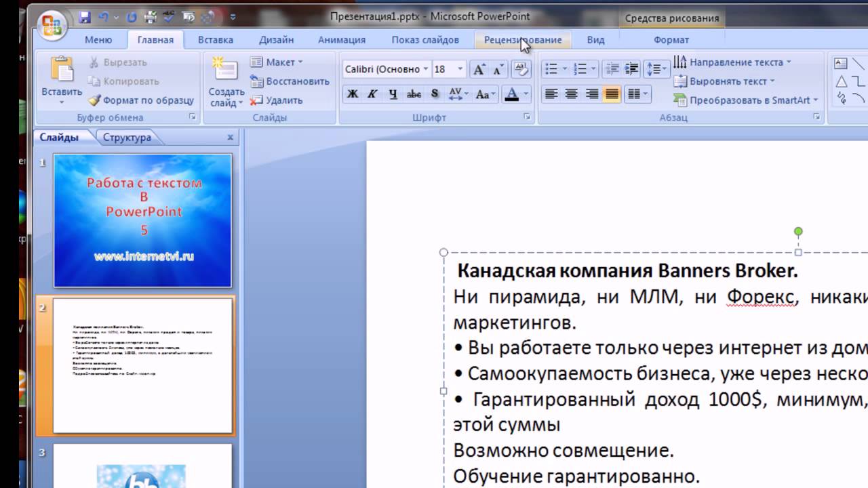Open Customize Quick Access Toolbar arrow
This screenshot has height=488, width=868.
pos(233,17)
